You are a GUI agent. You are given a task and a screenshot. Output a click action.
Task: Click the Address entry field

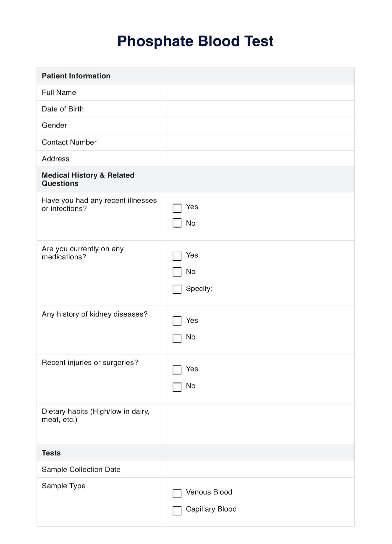(260, 159)
